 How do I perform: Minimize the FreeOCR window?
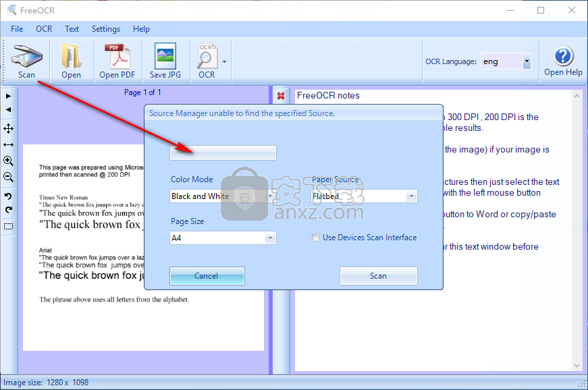coord(510,10)
